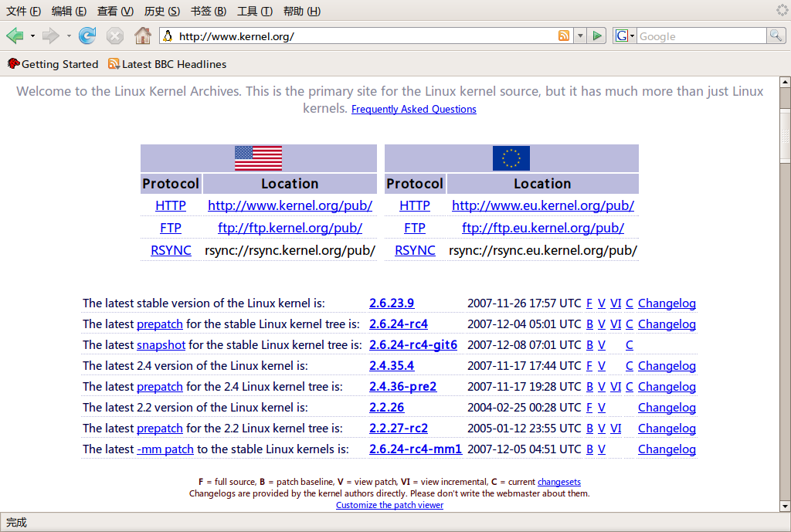791x532 pixels.
Task: Click the EU flag image
Action: pyautogui.click(x=511, y=158)
